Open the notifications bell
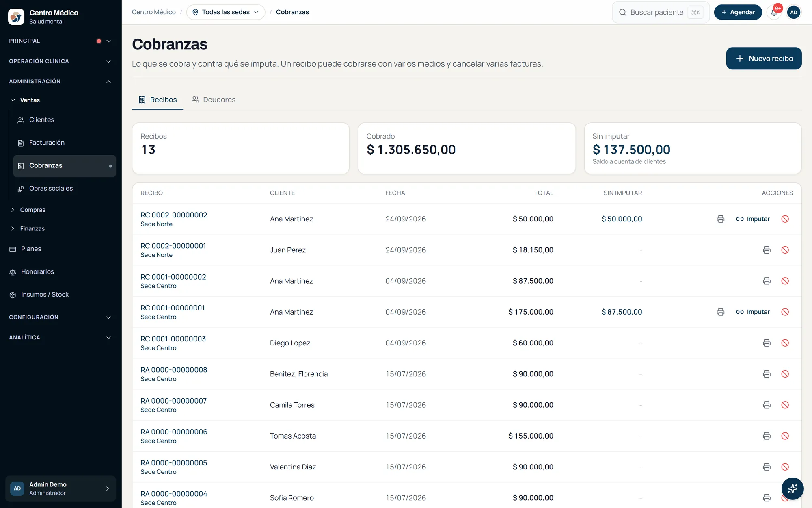 [774, 12]
